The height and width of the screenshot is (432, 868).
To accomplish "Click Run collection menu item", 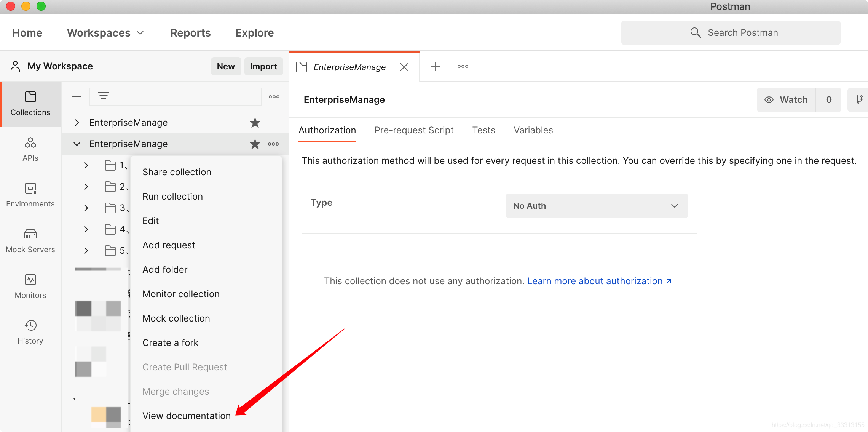I will 172,196.
